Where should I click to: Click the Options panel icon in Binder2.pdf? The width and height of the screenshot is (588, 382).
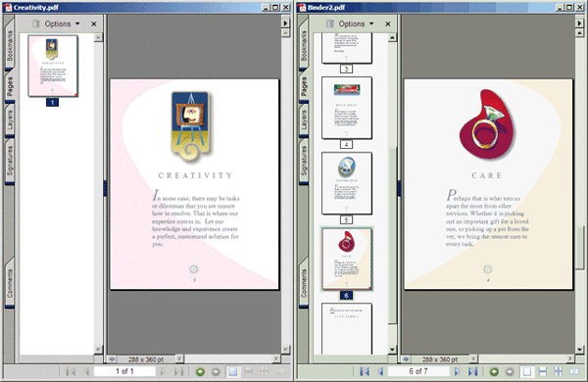tap(329, 24)
